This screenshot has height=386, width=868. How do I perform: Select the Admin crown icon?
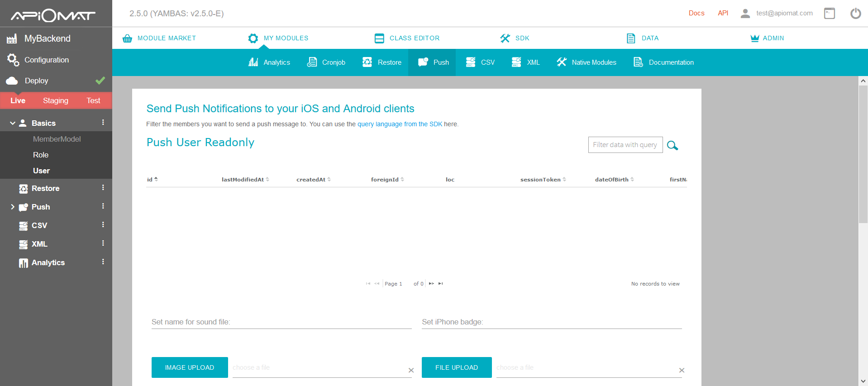click(x=754, y=38)
